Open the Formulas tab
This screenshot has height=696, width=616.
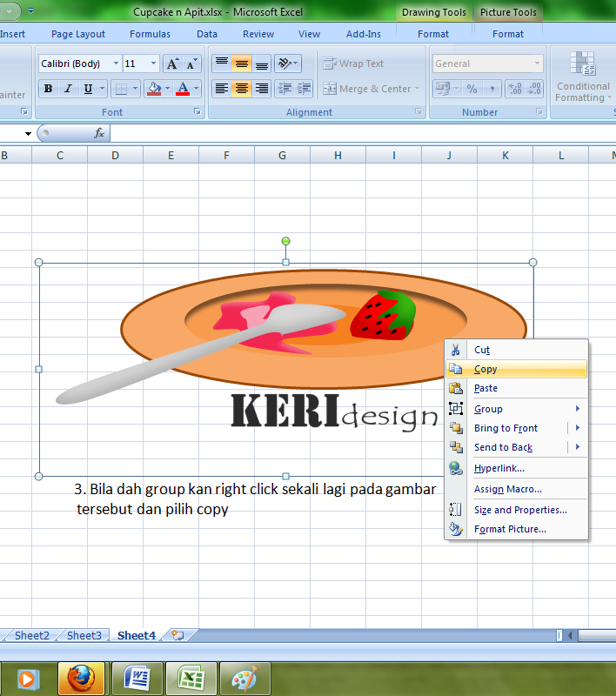tap(150, 34)
